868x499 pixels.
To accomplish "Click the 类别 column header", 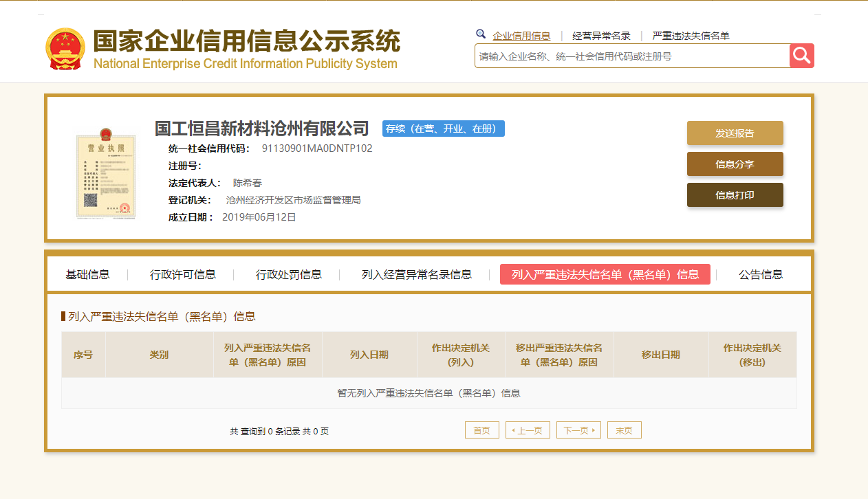I will click(x=159, y=355).
